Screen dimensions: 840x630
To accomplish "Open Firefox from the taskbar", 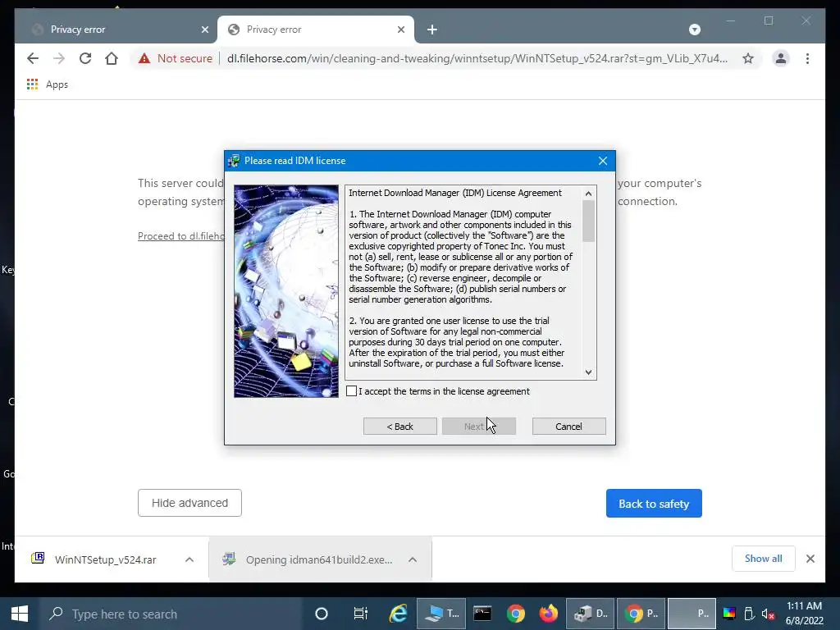I will [x=549, y=614].
